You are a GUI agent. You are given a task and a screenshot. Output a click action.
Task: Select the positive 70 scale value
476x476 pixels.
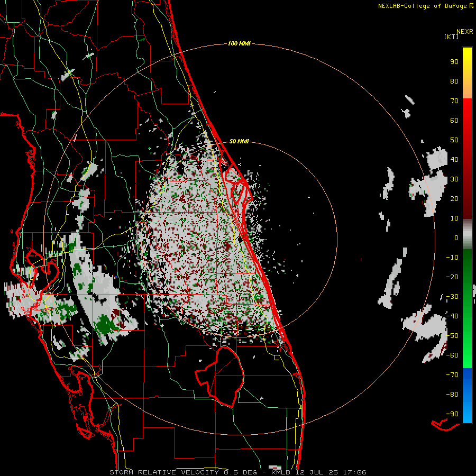(x=454, y=101)
